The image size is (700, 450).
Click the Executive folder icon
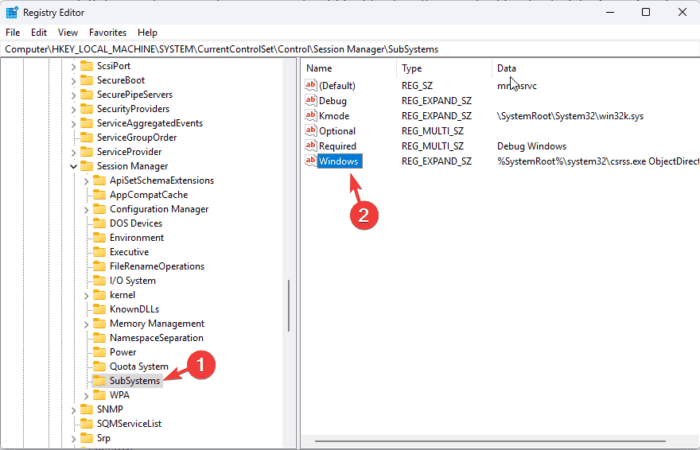(x=99, y=252)
